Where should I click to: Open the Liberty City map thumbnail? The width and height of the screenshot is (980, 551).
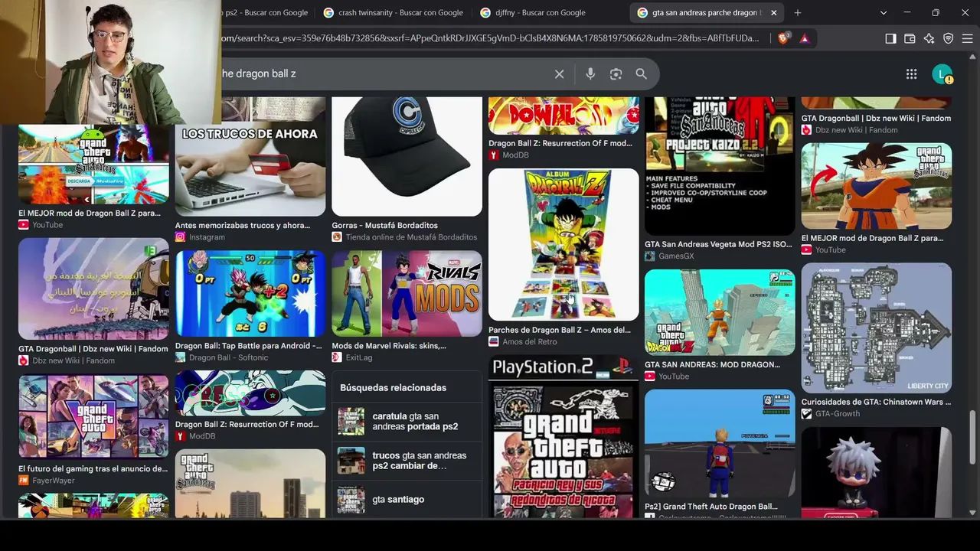tap(877, 328)
